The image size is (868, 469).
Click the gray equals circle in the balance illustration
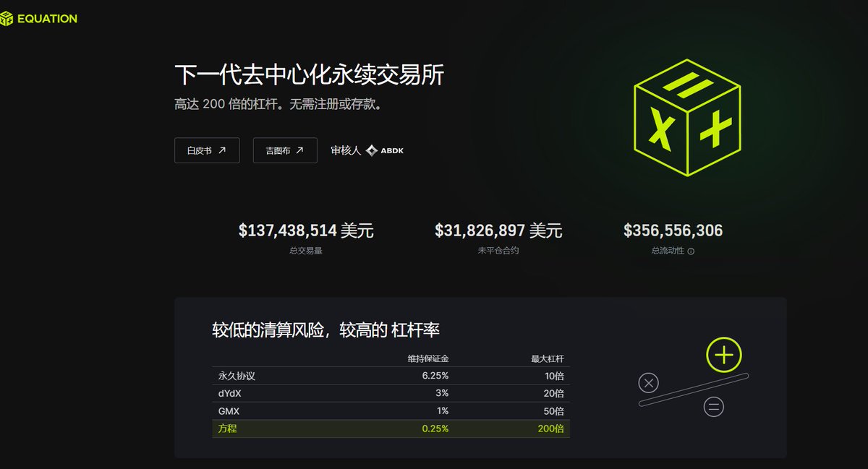713,408
